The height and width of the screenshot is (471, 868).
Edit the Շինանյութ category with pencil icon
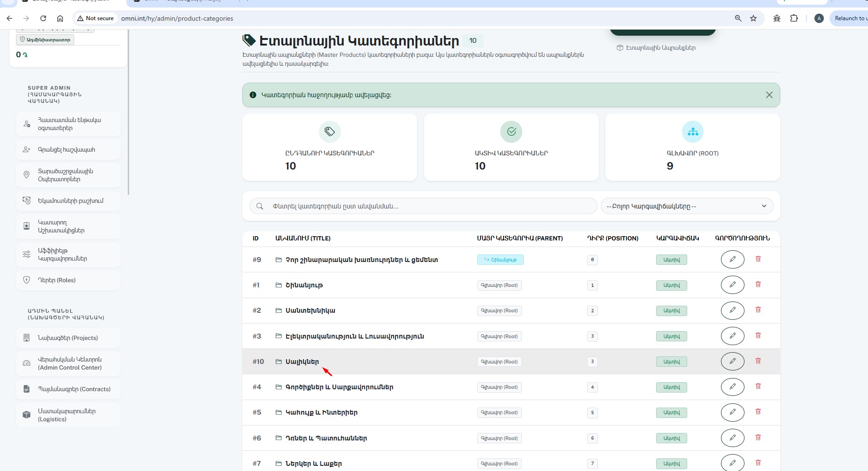click(732, 285)
